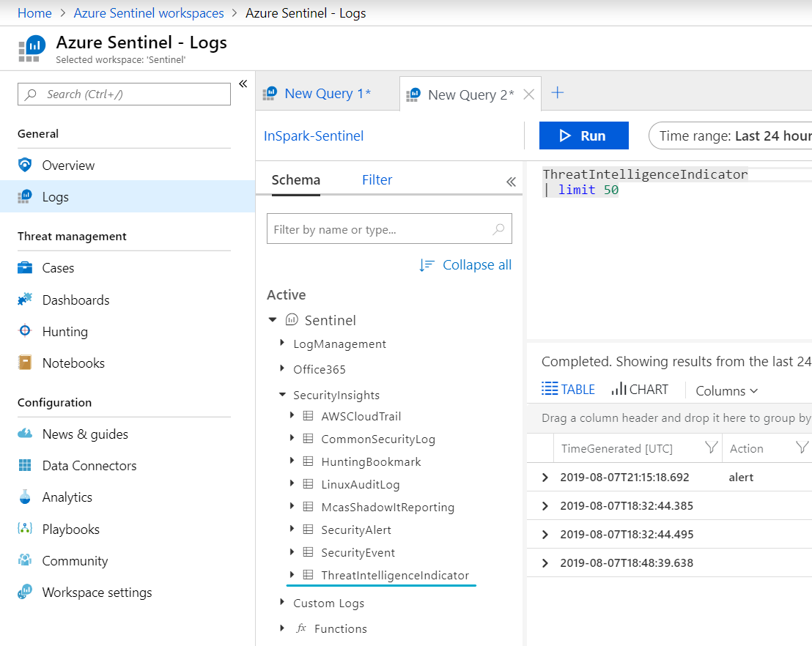Open the Community people icon
The height and width of the screenshot is (646, 812).
[24, 560]
